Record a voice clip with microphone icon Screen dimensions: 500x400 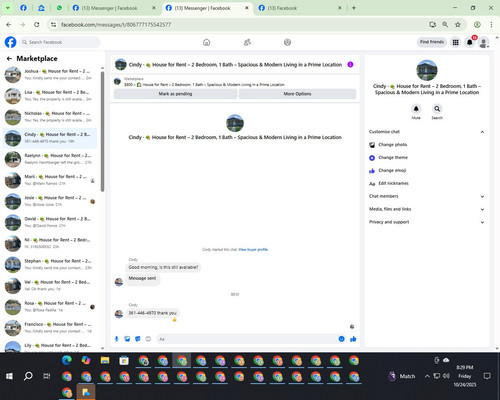pos(116,339)
